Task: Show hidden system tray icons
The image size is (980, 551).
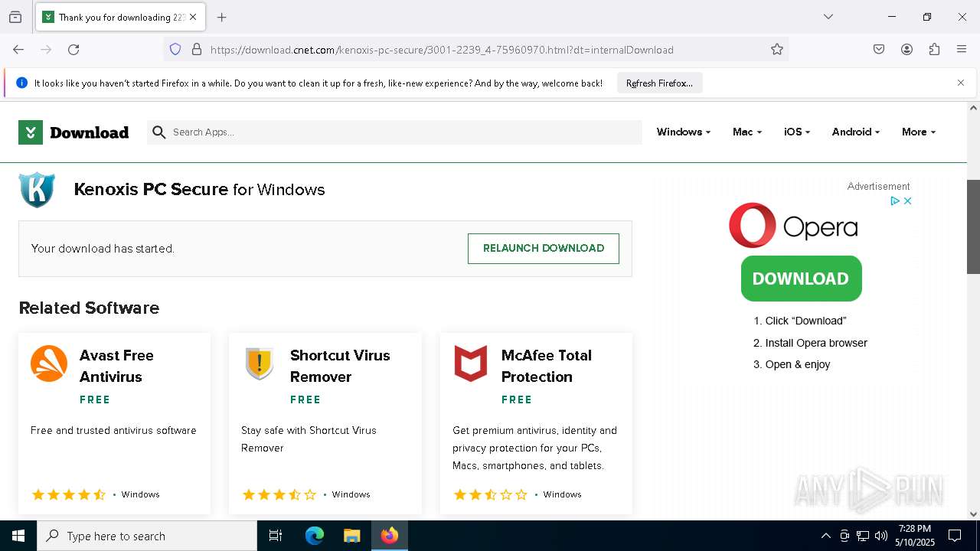Action: [x=825, y=536]
